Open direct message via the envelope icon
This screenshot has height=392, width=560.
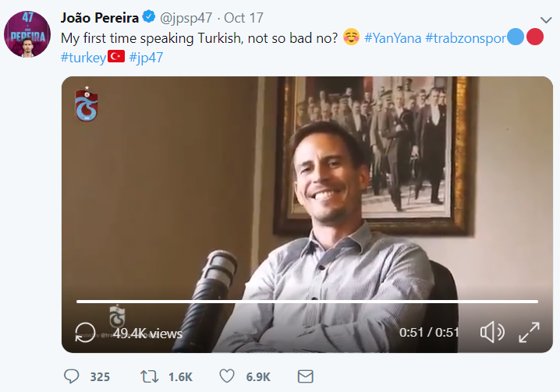tap(306, 376)
